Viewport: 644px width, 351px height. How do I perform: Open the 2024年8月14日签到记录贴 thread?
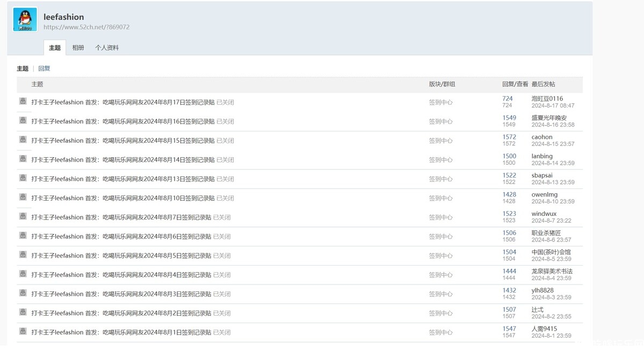pyautogui.click(x=123, y=160)
